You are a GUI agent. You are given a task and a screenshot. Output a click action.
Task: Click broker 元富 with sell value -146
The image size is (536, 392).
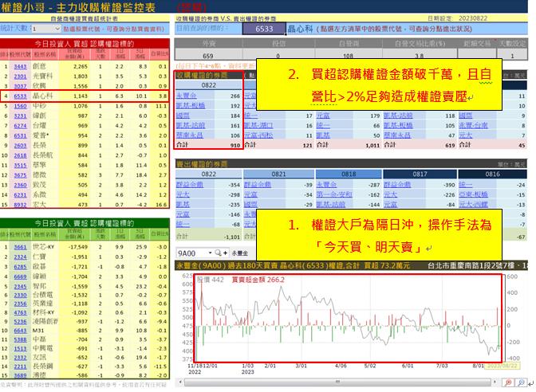pos(183,214)
